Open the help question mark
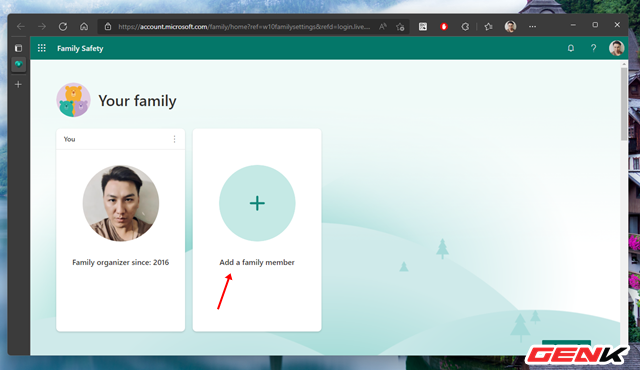The image size is (640, 370). [x=593, y=48]
